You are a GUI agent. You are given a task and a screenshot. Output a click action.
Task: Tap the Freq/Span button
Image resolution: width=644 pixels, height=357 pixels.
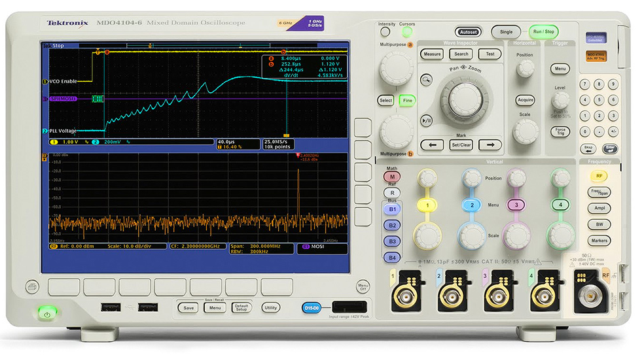tap(599, 192)
